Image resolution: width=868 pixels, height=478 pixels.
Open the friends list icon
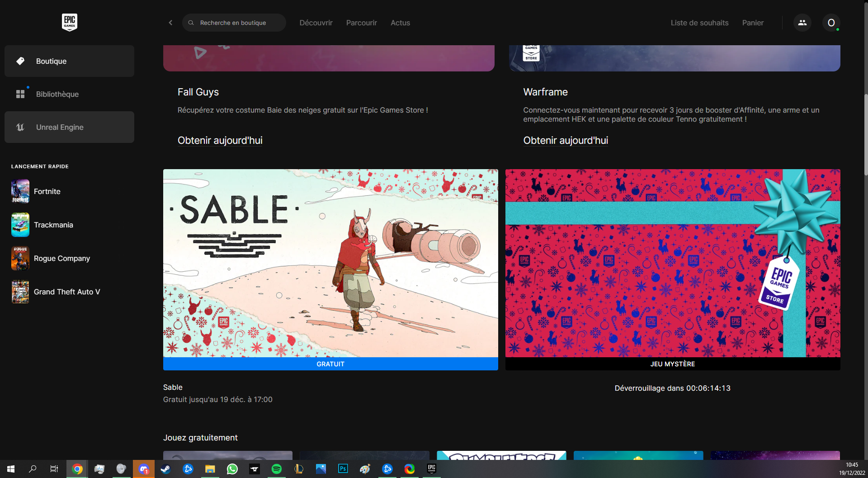[x=802, y=23]
